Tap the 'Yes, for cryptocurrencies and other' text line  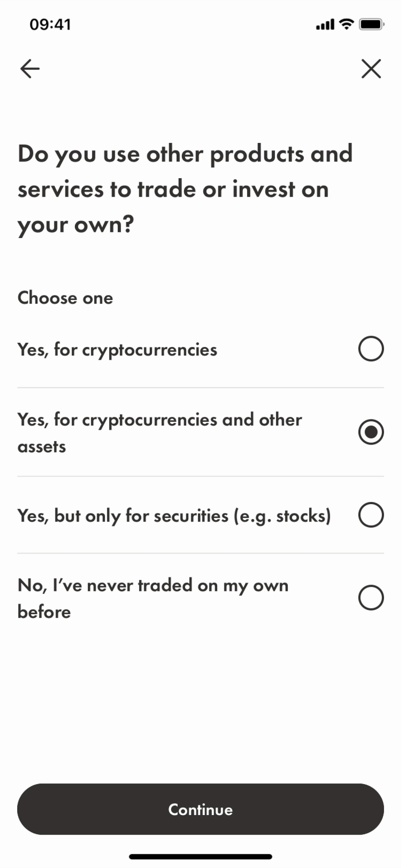point(160,420)
